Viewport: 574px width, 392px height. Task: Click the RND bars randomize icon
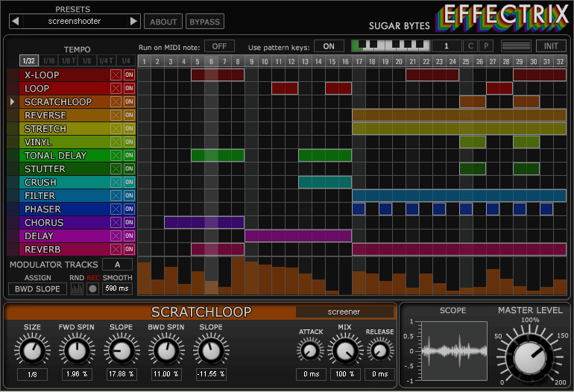[77, 289]
